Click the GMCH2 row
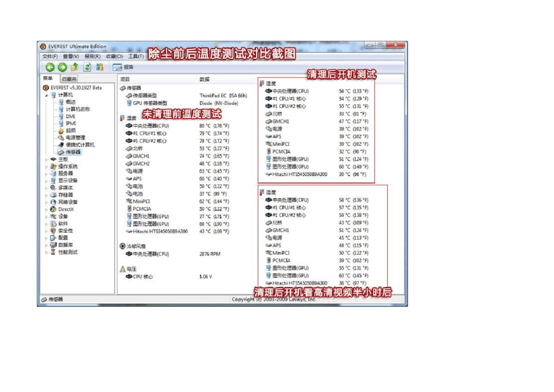 [x=178, y=164]
